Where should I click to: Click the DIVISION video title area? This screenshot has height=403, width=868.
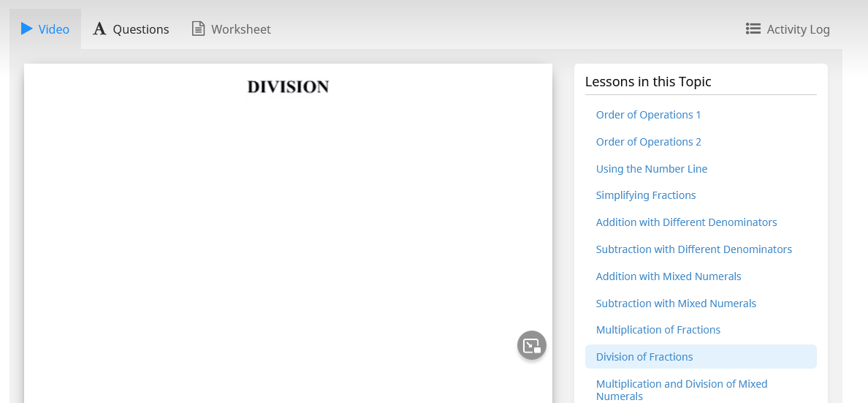pos(288,87)
